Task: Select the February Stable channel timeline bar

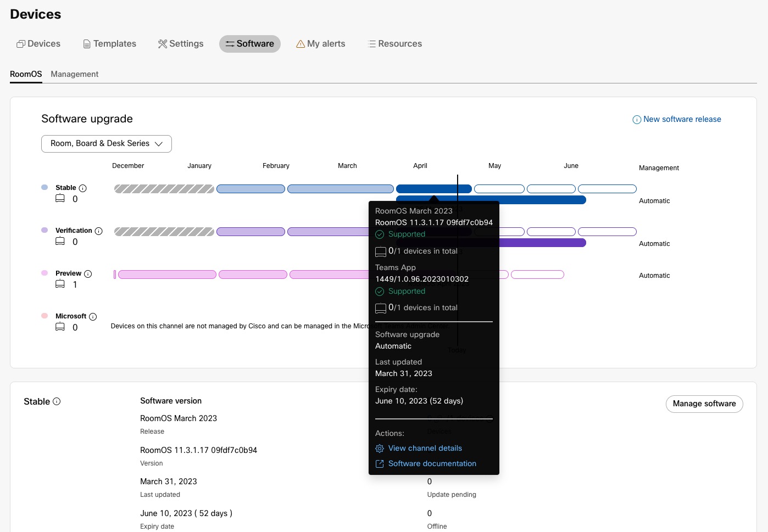Action: click(x=251, y=189)
